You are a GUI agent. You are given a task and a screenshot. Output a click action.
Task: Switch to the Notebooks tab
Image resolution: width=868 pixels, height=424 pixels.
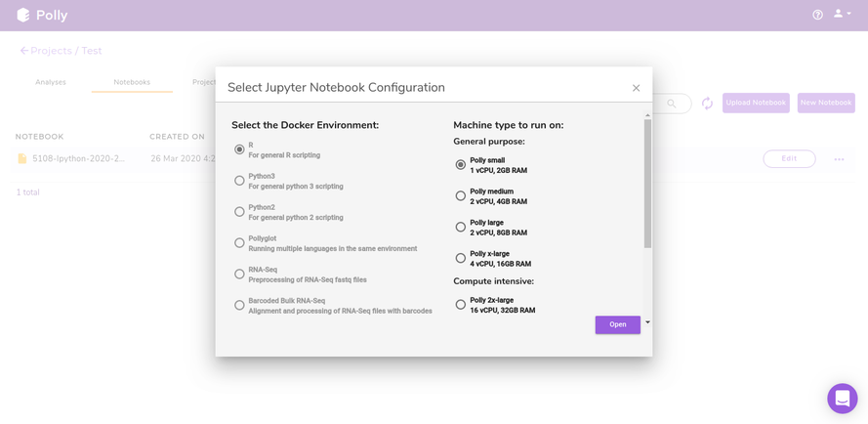132,82
